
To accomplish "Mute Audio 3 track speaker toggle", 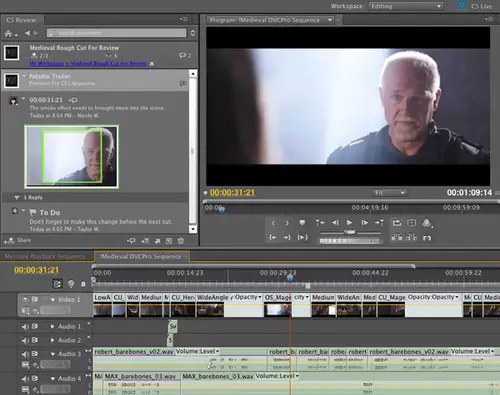I will 25,354.
